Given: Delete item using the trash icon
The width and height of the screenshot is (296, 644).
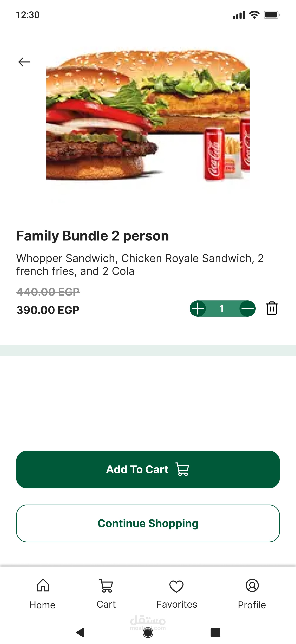Looking at the screenshot, I should 272,308.
